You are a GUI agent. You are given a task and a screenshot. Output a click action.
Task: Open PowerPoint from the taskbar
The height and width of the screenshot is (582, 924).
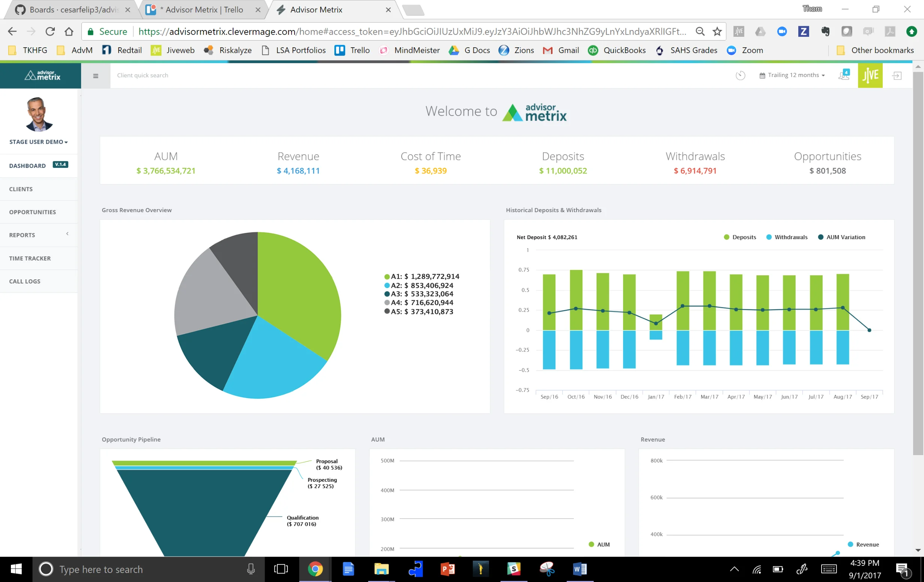coord(447,569)
